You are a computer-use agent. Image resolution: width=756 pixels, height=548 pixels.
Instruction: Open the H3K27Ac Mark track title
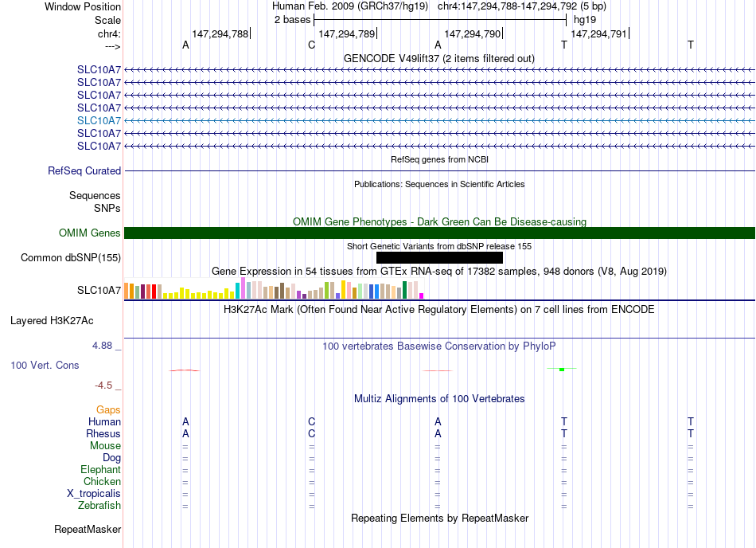coord(439,309)
